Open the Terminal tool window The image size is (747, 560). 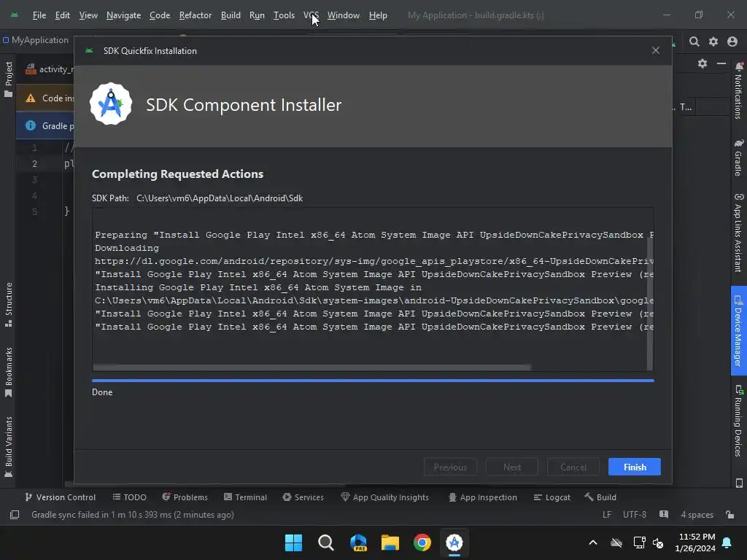(245, 497)
